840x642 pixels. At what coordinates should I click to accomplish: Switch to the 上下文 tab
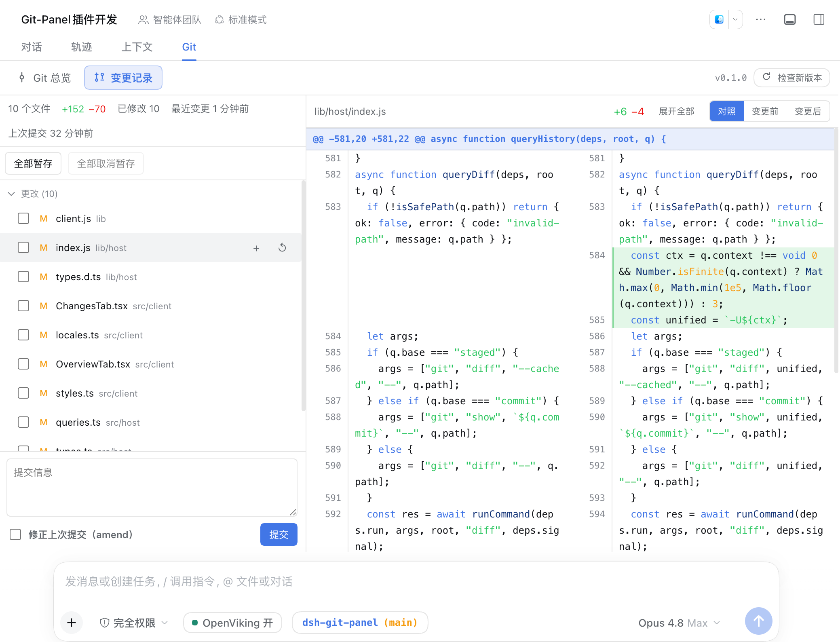coord(137,47)
